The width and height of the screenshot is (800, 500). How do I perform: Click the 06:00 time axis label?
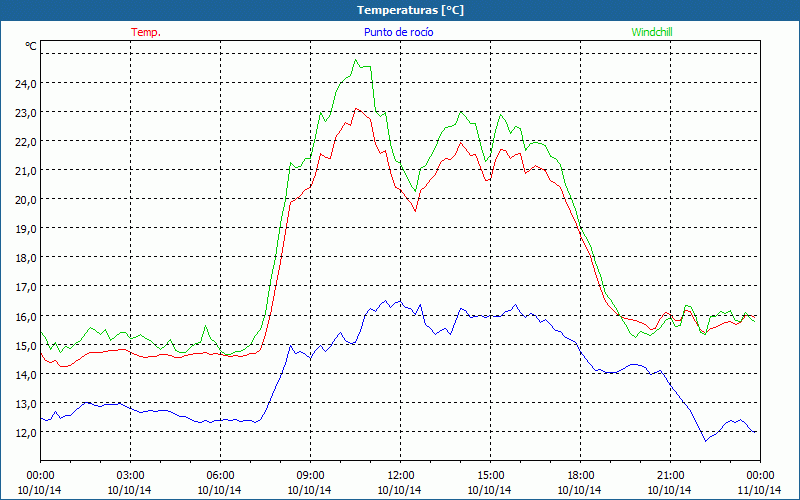220,476
